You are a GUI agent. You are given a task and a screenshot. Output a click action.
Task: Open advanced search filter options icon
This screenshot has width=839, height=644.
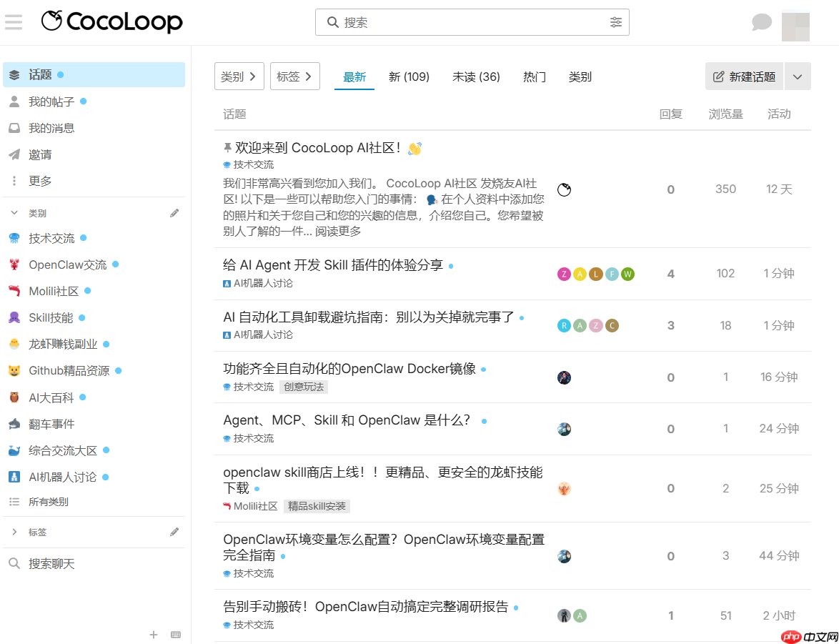click(616, 22)
